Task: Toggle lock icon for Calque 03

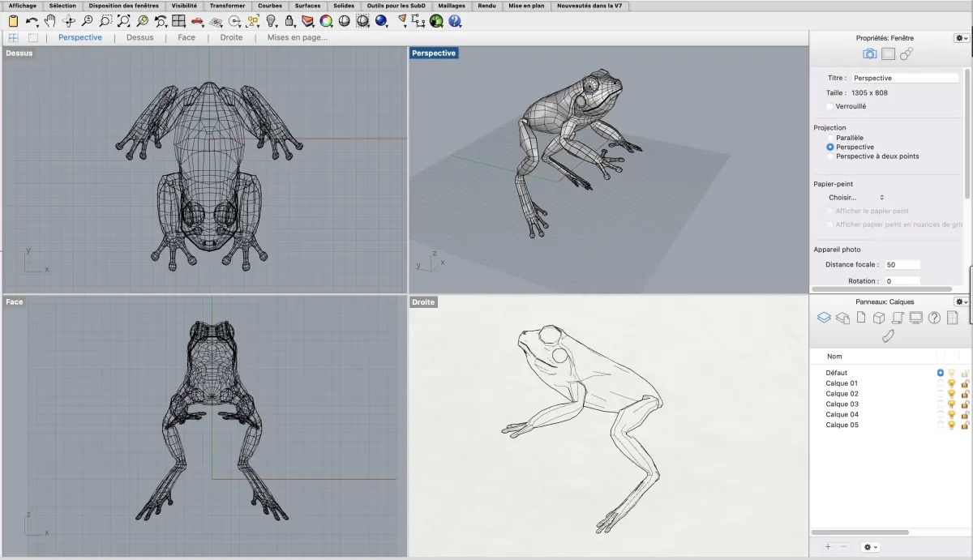Action: tap(965, 404)
